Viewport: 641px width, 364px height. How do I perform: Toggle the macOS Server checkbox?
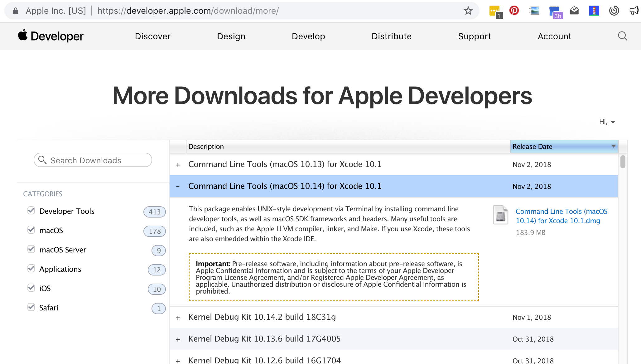(x=31, y=249)
